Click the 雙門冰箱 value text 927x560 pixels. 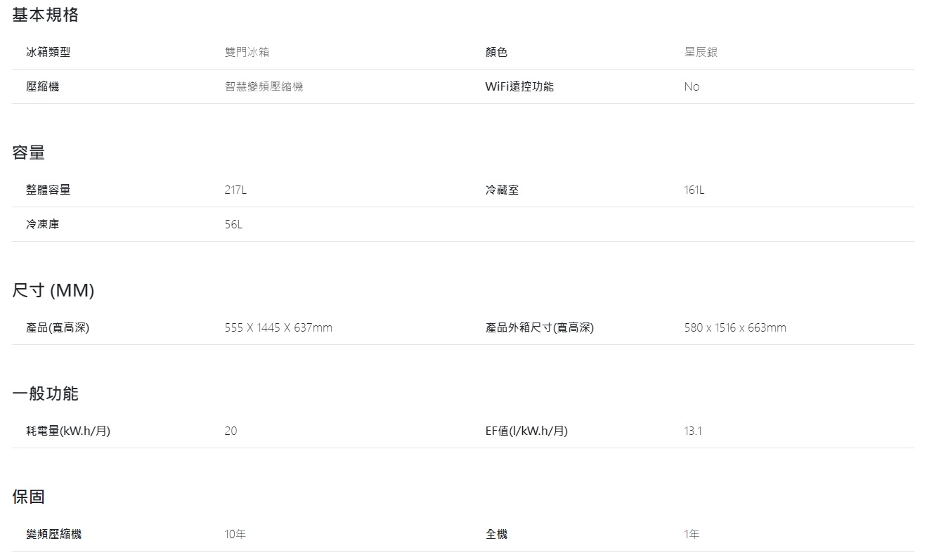pos(247,52)
